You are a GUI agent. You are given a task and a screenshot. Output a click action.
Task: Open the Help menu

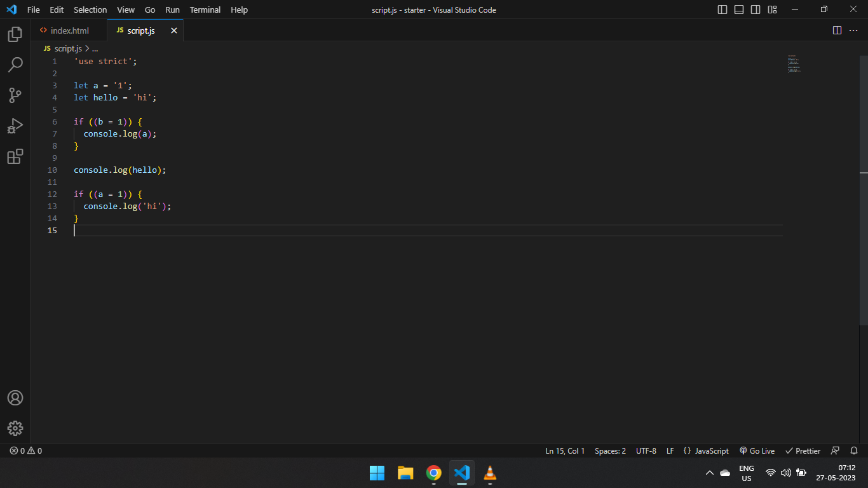pyautogui.click(x=240, y=10)
